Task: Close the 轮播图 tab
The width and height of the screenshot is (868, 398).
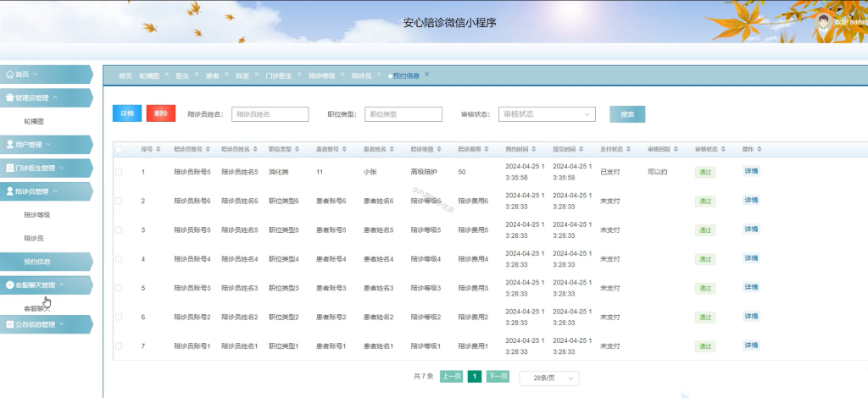Action: [x=167, y=74]
